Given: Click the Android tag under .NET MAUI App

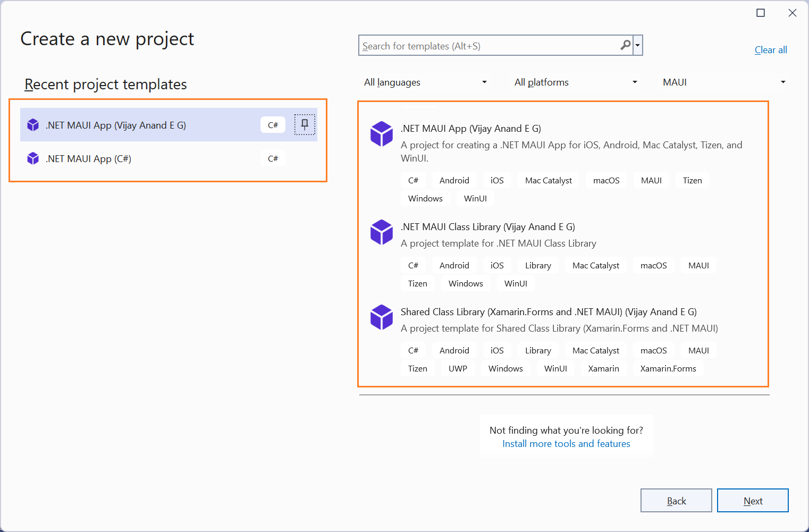Looking at the screenshot, I should click(x=454, y=181).
